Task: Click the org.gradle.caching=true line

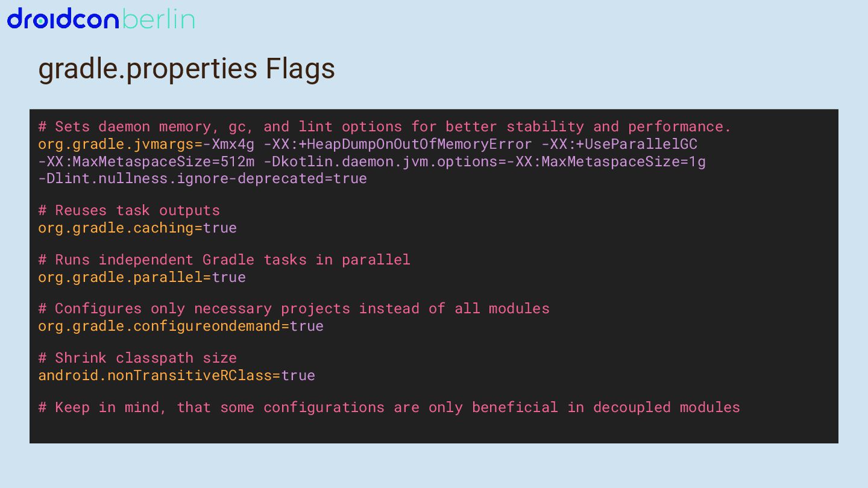Action: tap(137, 228)
